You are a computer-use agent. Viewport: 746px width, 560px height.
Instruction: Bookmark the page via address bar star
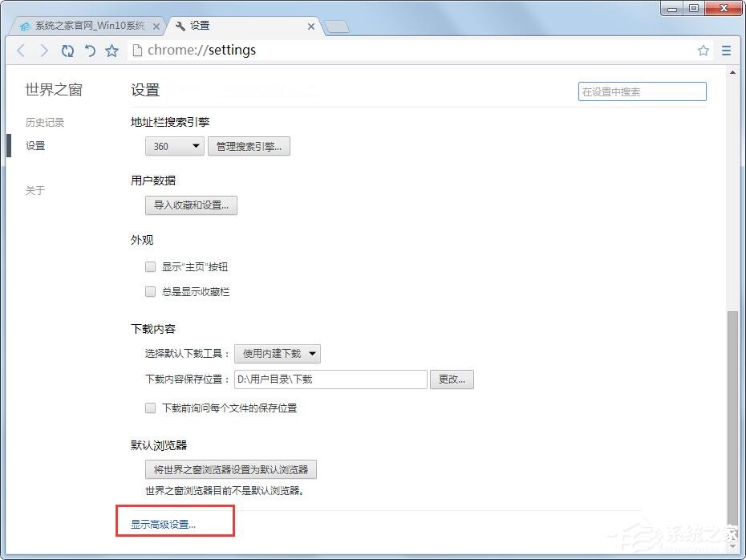[x=703, y=50]
